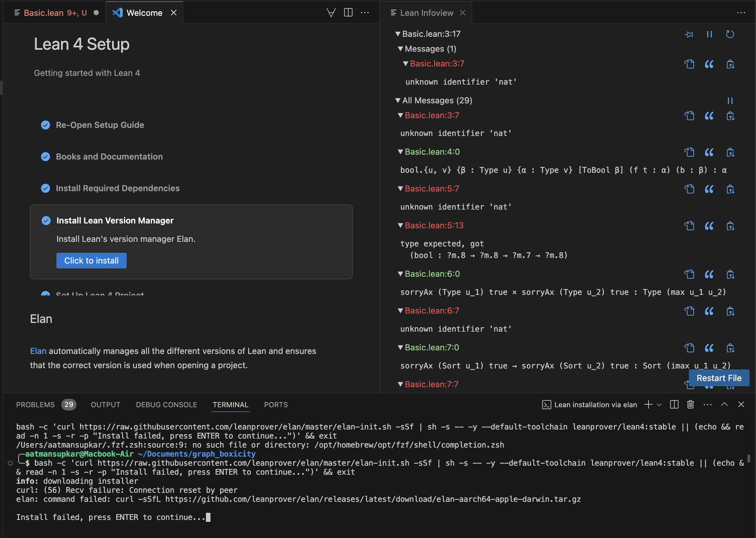This screenshot has width=756, height=538.
Task: Copy message as comment for Messages Basic.lean:3:7
Action: [709, 64]
